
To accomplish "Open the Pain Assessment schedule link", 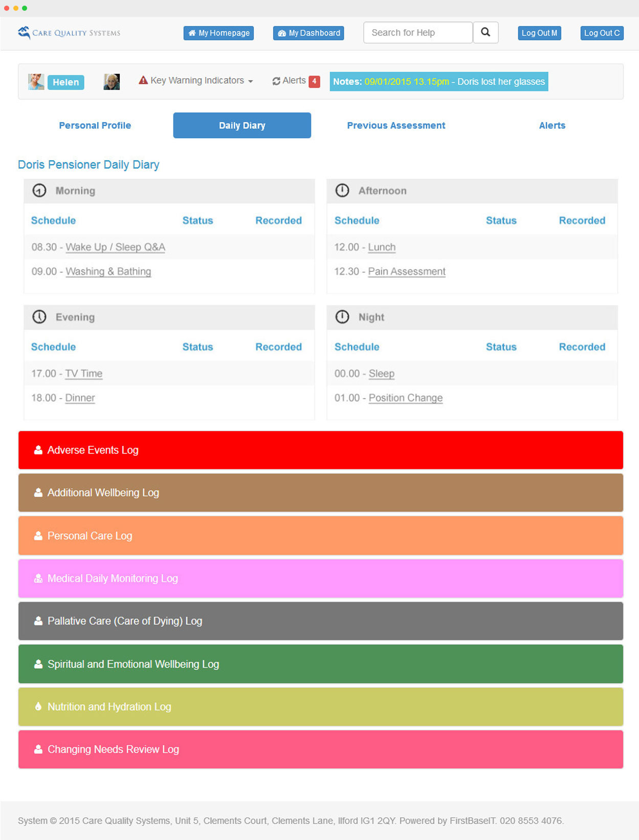I will [x=406, y=271].
